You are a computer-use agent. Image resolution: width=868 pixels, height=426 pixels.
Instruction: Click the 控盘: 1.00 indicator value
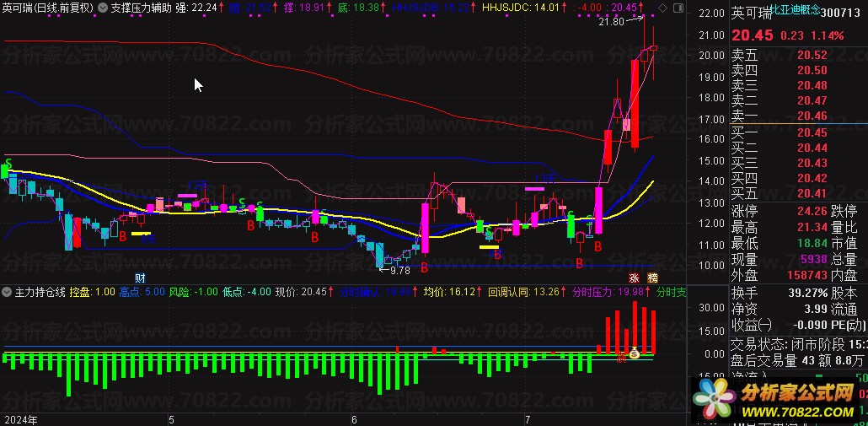(x=93, y=292)
